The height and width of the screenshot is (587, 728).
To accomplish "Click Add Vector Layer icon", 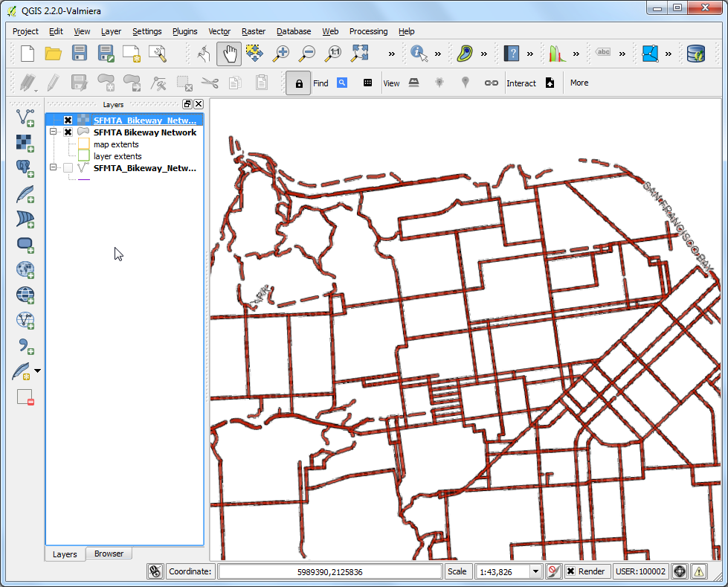I will point(25,117).
